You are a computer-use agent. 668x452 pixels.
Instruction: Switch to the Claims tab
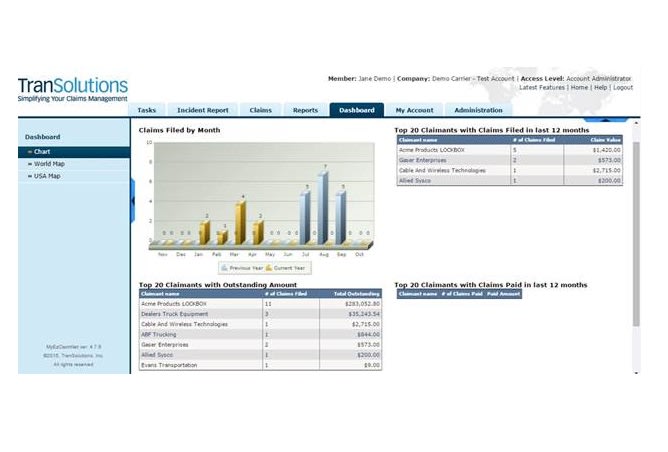[x=260, y=110]
